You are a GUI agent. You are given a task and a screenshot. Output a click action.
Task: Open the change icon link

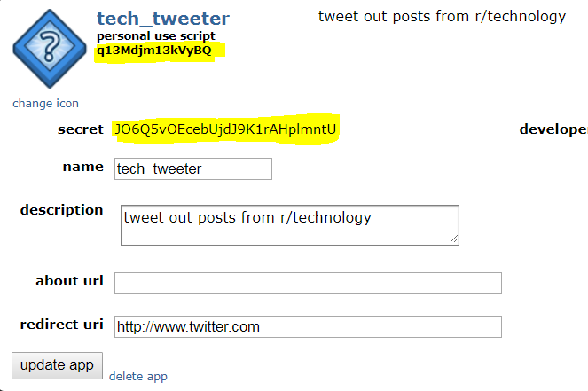pos(45,104)
